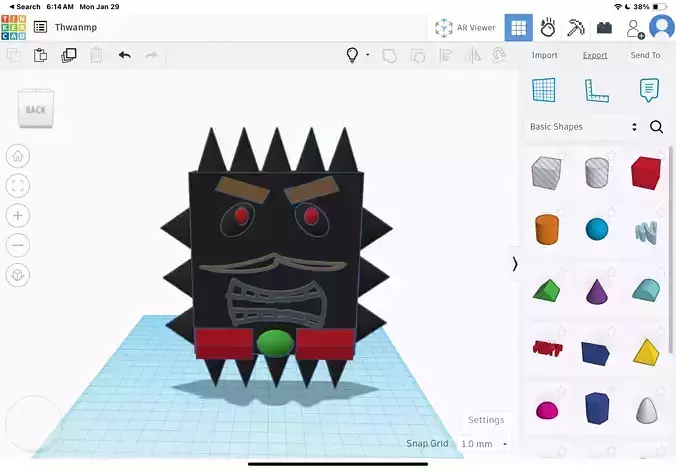Select the purple Cone shape
676x470 pixels.
[x=597, y=291]
